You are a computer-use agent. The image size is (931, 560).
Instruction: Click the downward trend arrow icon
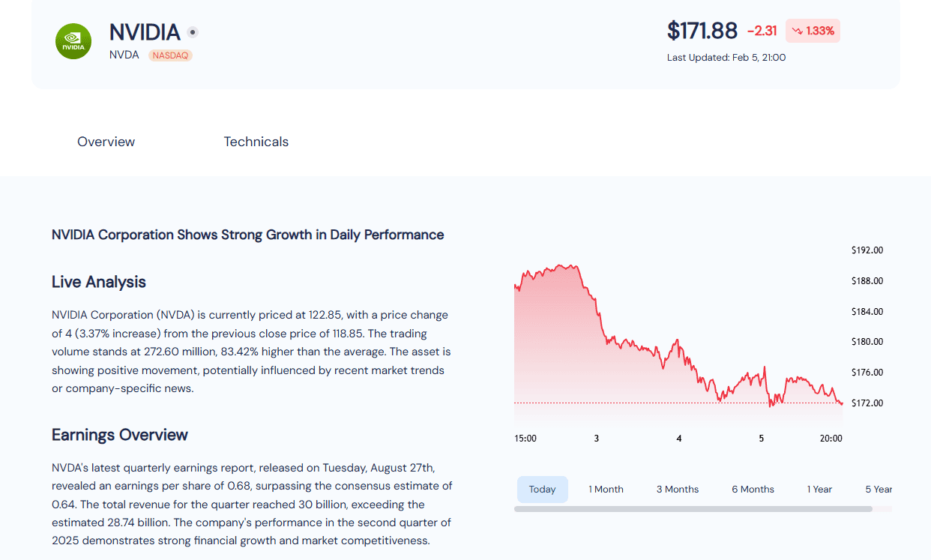point(798,31)
